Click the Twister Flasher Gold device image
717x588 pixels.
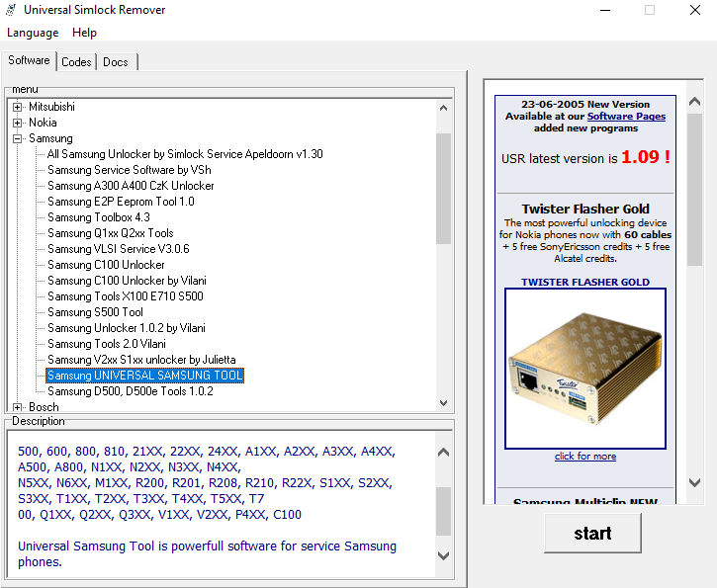pyautogui.click(x=585, y=367)
